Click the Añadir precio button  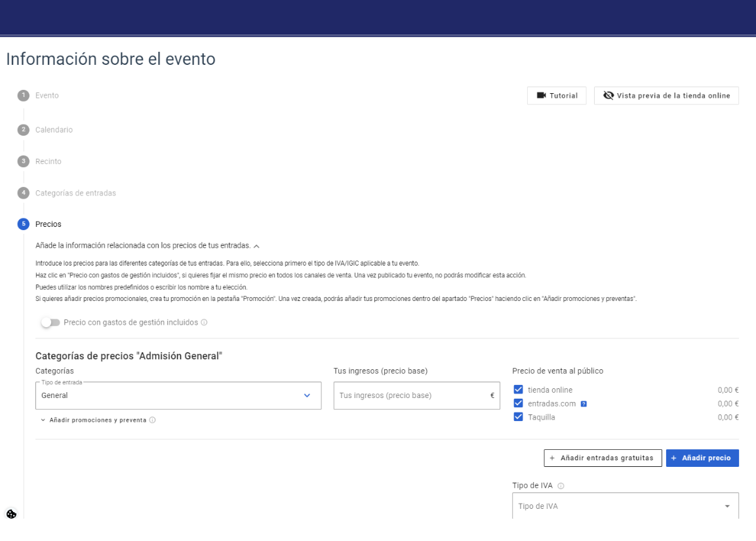(x=702, y=458)
